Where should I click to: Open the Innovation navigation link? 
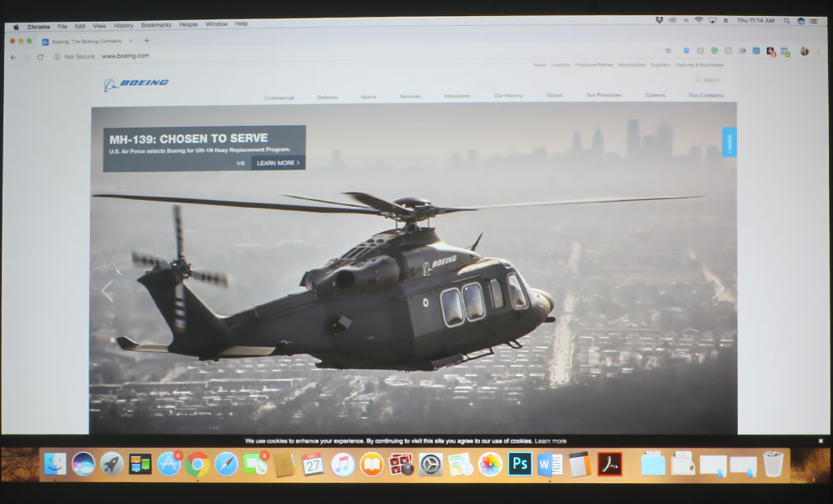(457, 96)
